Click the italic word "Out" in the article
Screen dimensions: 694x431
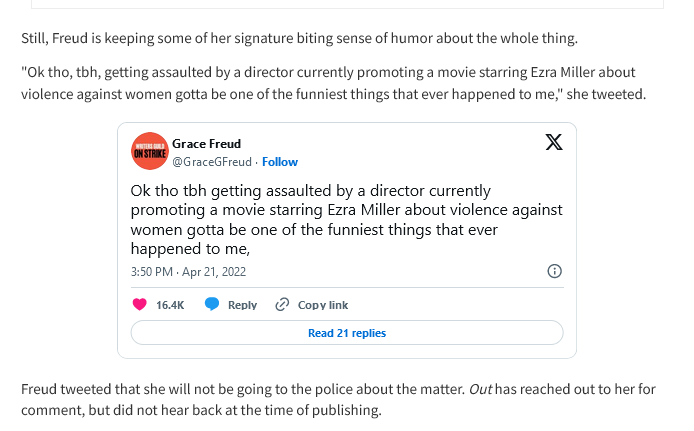pyautogui.click(x=479, y=388)
